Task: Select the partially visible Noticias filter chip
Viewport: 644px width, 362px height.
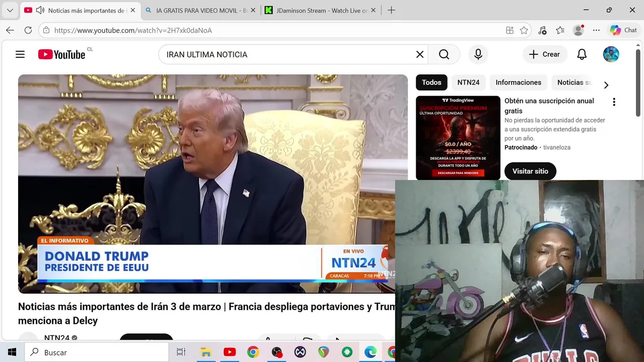Action: [574, 82]
